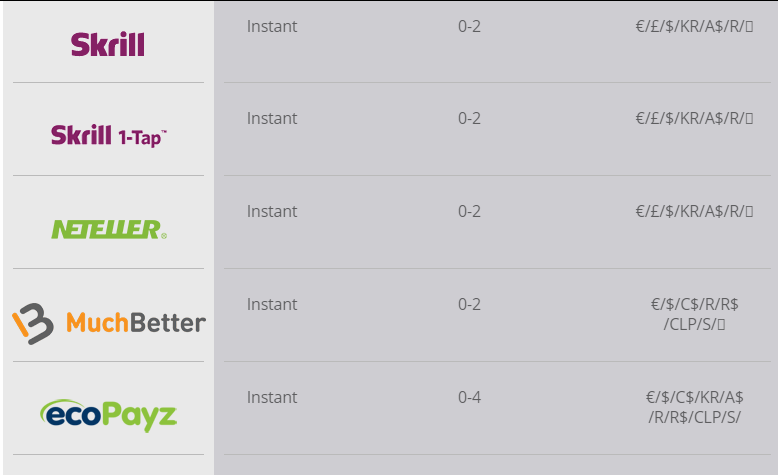Click the orange-grey MuchBetter B symbol
Viewport: 778px width, 475px height.
pyautogui.click(x=33, y=324)
